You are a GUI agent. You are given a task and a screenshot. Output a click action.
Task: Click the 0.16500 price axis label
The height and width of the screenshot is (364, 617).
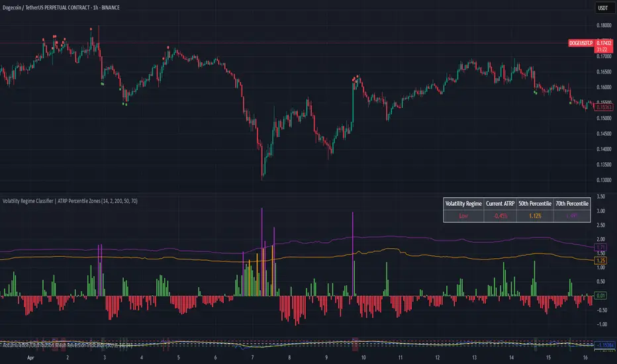tap(604, 72)
